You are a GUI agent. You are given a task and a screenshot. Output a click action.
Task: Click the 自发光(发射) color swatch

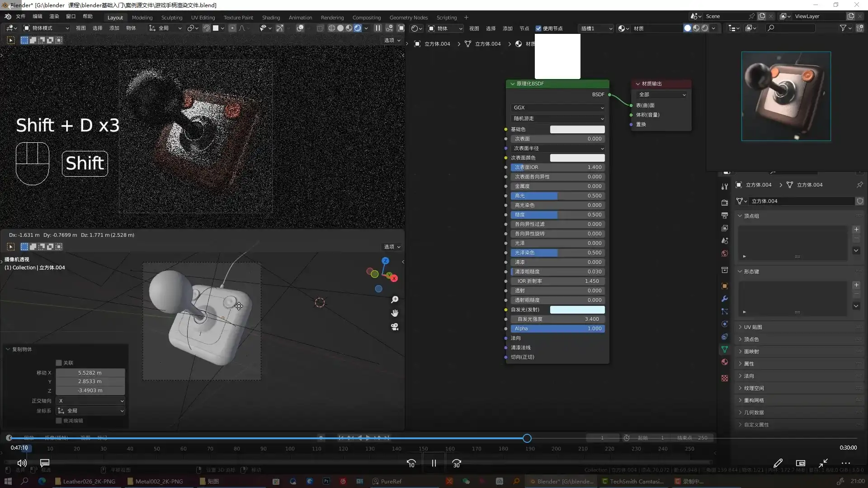[577, 310]
